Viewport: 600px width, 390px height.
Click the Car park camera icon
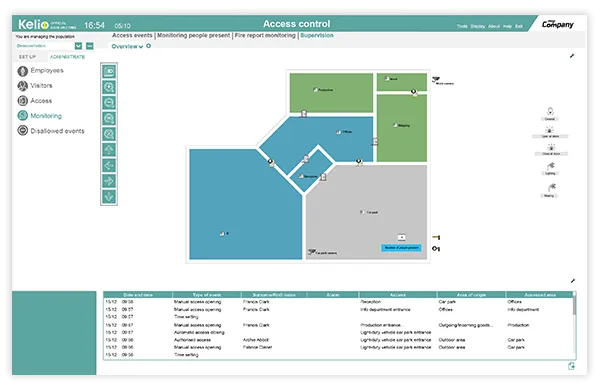(x=312, y=252)
